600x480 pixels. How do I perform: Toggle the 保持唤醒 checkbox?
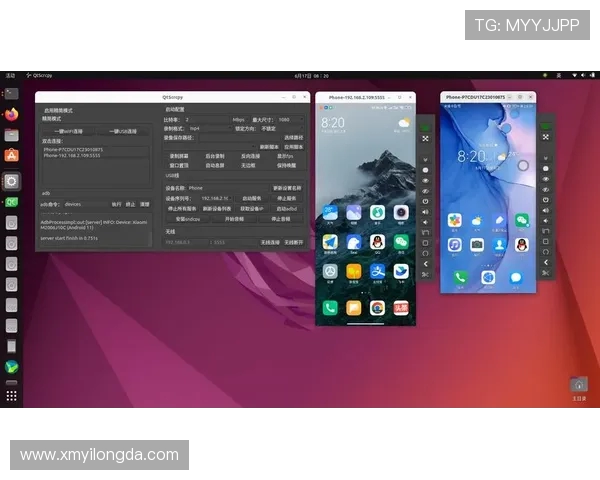285,166
